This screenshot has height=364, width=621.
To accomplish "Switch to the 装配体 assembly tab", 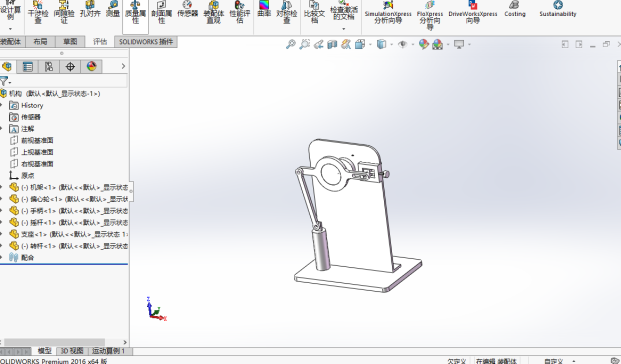I will [12, 41].
